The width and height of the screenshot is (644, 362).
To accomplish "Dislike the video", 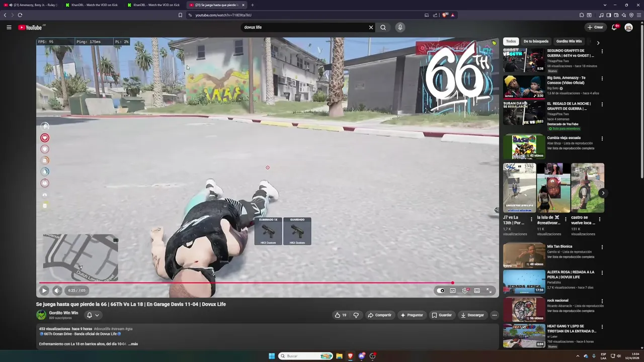I will (x=356, y=315).
